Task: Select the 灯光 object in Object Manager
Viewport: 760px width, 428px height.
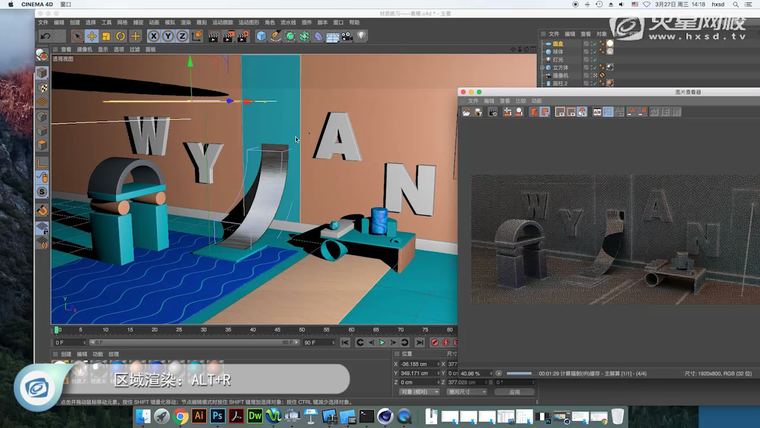Action: (558, 60)
